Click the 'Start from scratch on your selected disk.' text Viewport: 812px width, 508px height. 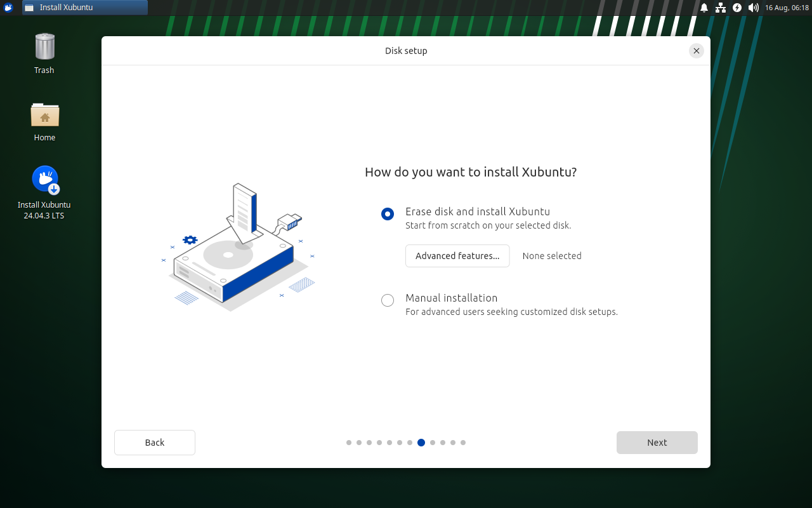coord(488,225)
